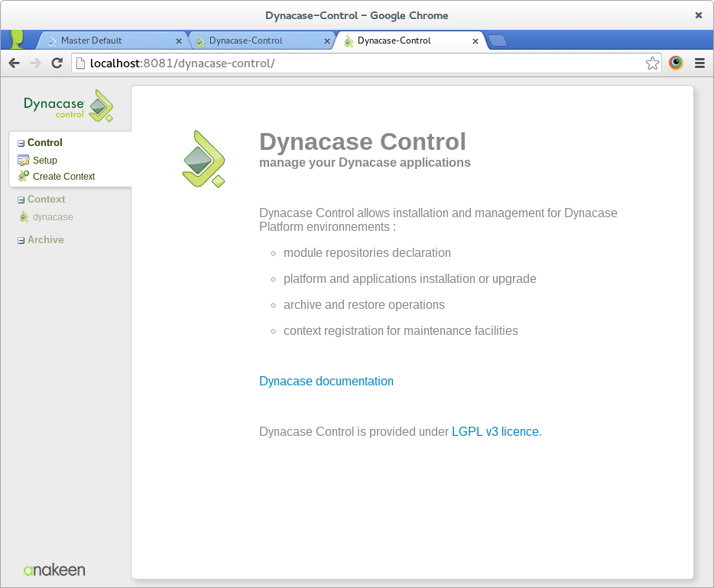Click the Archive section heading
This screenshot has width=714, height=588.
click(46, 239)
